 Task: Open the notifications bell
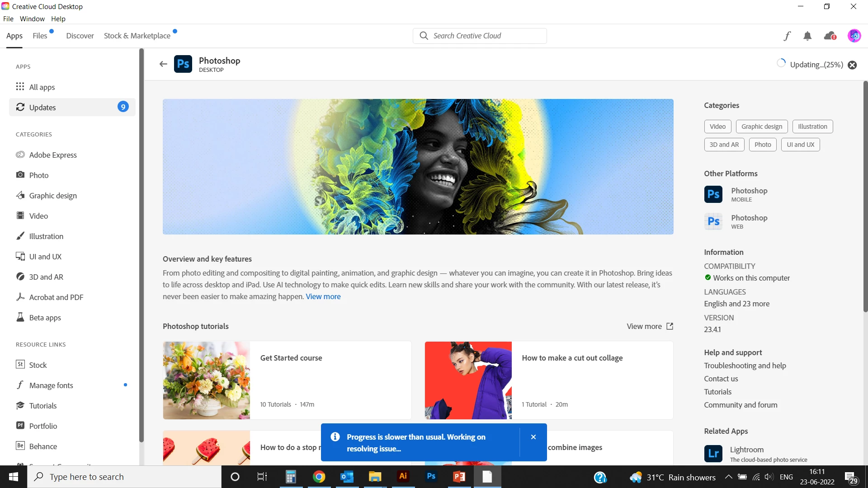(x=807, y=36)
